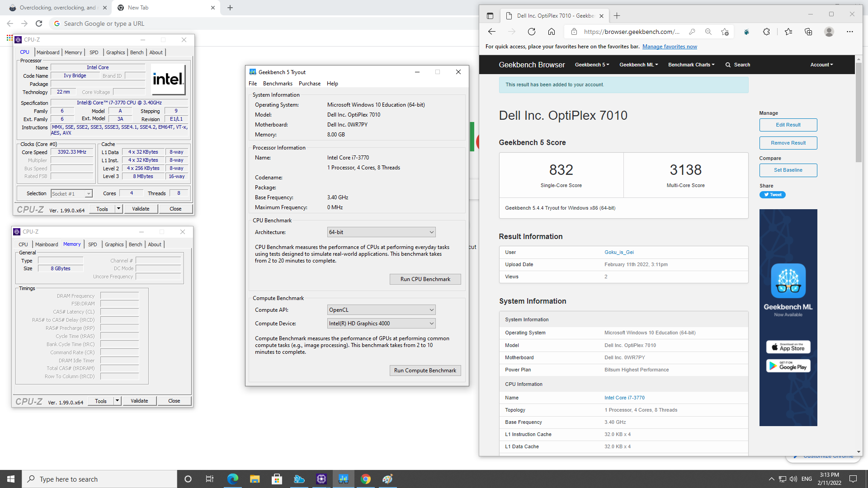Open Google apps grid icon in Chrome
Viewport: 868px width, 488px height.
pos(9,38)
